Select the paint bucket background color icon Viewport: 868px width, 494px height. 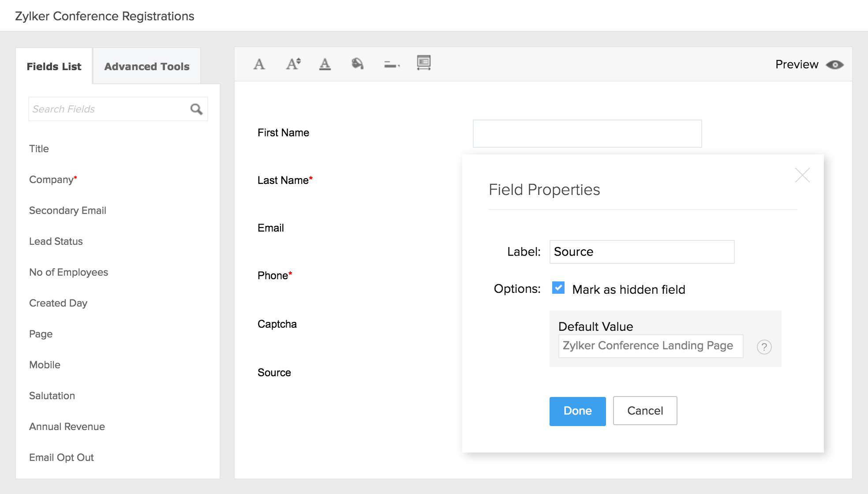coord(357,64)
